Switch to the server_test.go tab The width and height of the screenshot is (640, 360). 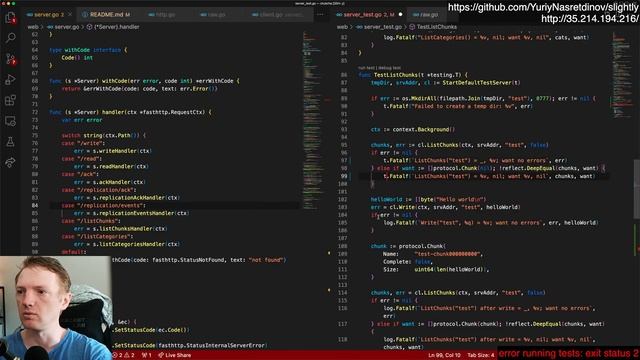369,14
